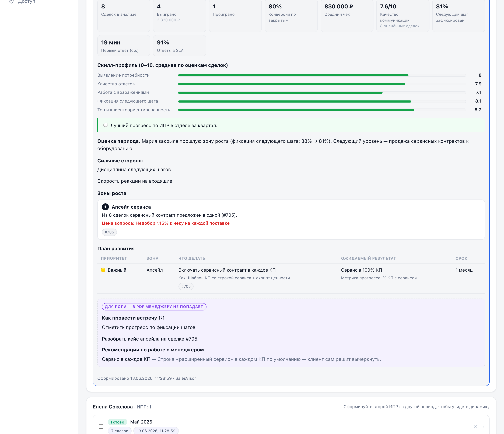Click the name Елена Соколова

(x=113, y=407)
